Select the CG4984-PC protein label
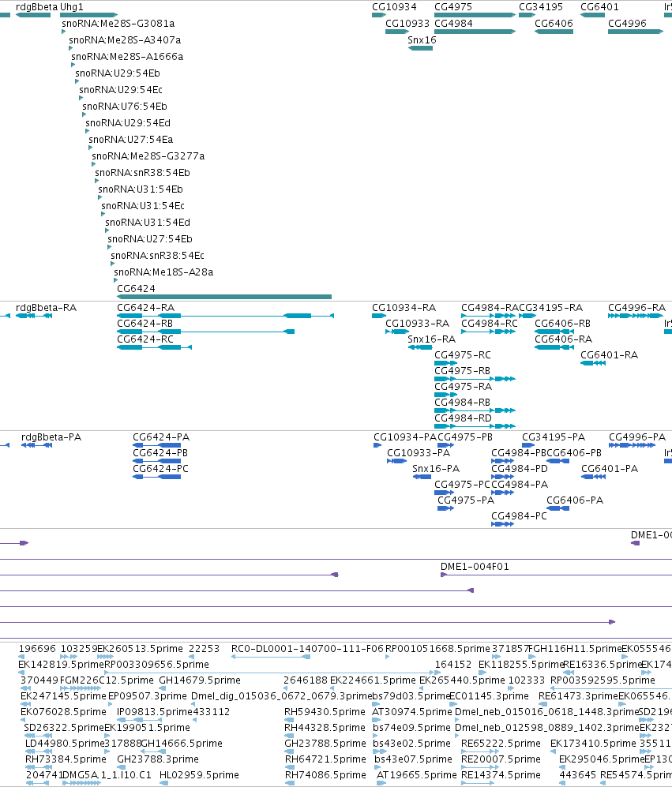Image resolution: width=672 pixels, height=787 pixels. pos(519,516)
